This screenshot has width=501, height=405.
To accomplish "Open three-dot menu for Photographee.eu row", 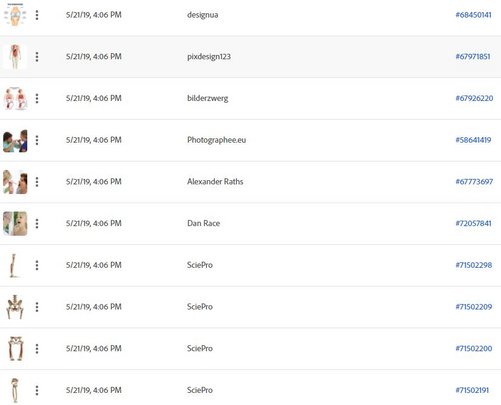I will click(37, 140).
